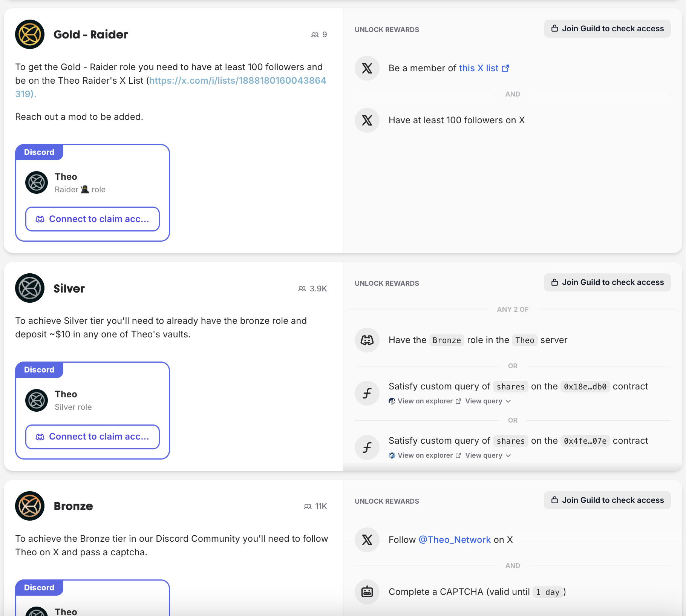The height and width of the screenshot is (616, 686).
Task: Click the Gold - Raider role logo
Action: pyautogui.click(x=30, y=34)
